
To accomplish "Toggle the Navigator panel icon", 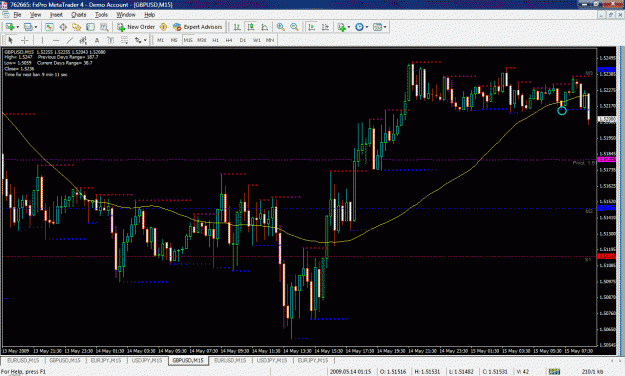I will point(77,27).
